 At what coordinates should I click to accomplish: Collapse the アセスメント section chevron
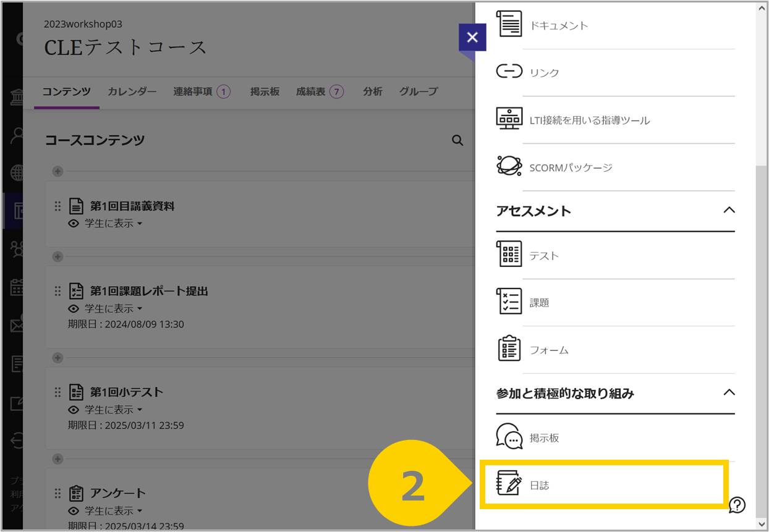pos(729,210)
